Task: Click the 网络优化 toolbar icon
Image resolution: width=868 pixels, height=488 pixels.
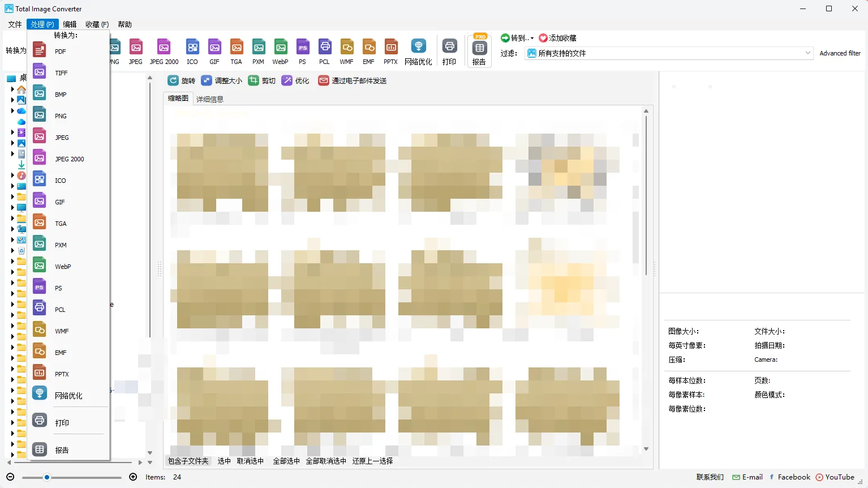Action: [x=418, y=52]
